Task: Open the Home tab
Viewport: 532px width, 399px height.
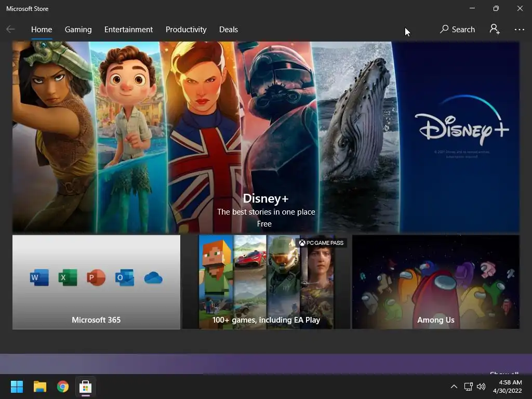Action: (42, 30)
